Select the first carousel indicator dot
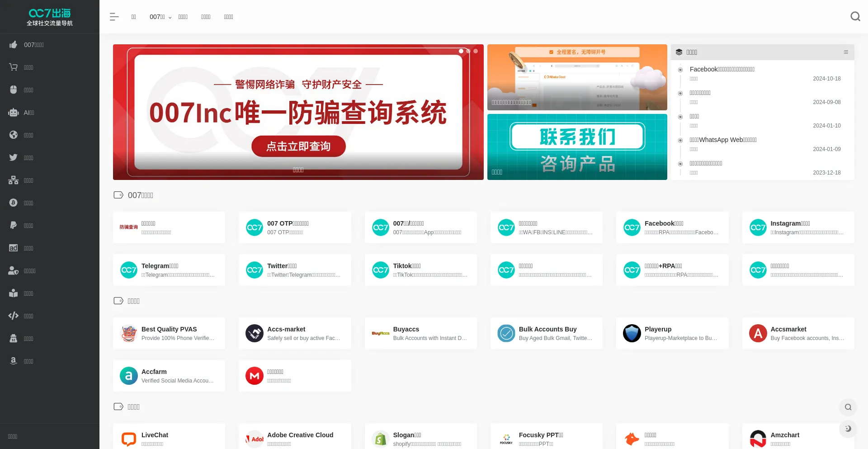 point(461,51)
